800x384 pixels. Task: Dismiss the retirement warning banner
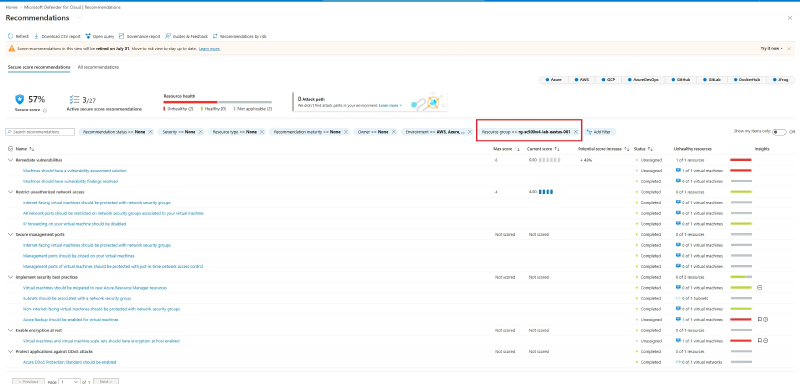click(789, 48)
